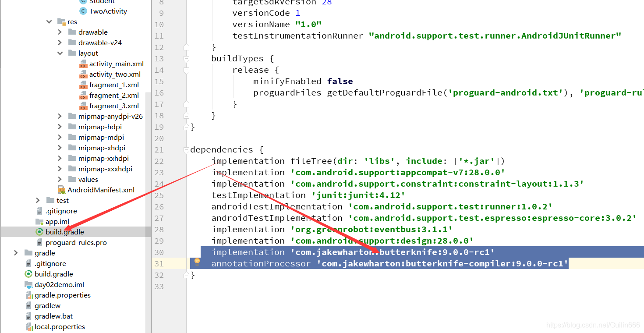Image resolution: width=644 pixels, height=333 pixels.
Task: Fold the release block on line 14
Action: click(x=187, y=70)
